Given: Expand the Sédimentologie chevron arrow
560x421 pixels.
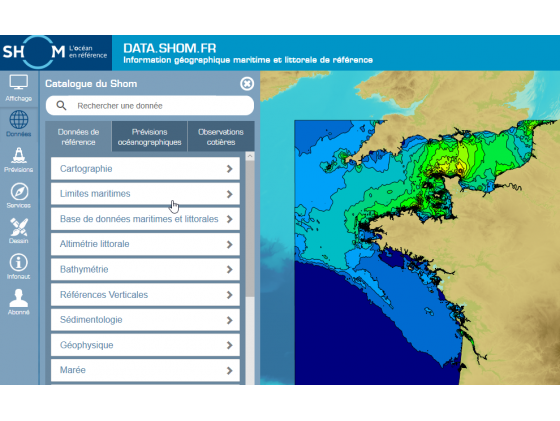Looking at the screenshot, I should [230, 320].
